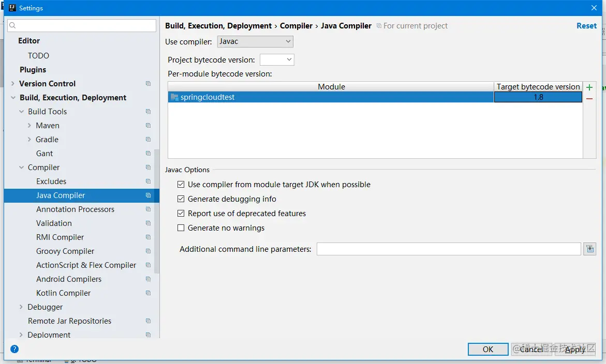Expand the Debugger node
Viewport: 606px width, 364px height.
(x=21, y=307)
